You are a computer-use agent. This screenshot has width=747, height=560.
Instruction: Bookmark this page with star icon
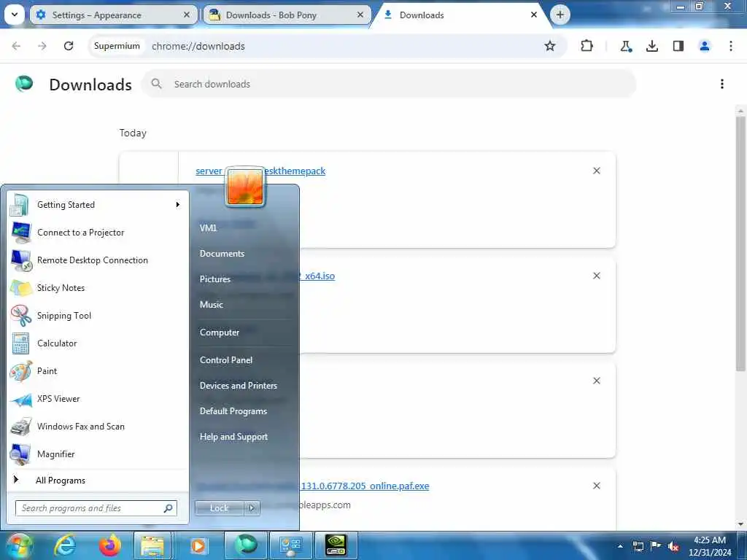[x=550, y=46]
